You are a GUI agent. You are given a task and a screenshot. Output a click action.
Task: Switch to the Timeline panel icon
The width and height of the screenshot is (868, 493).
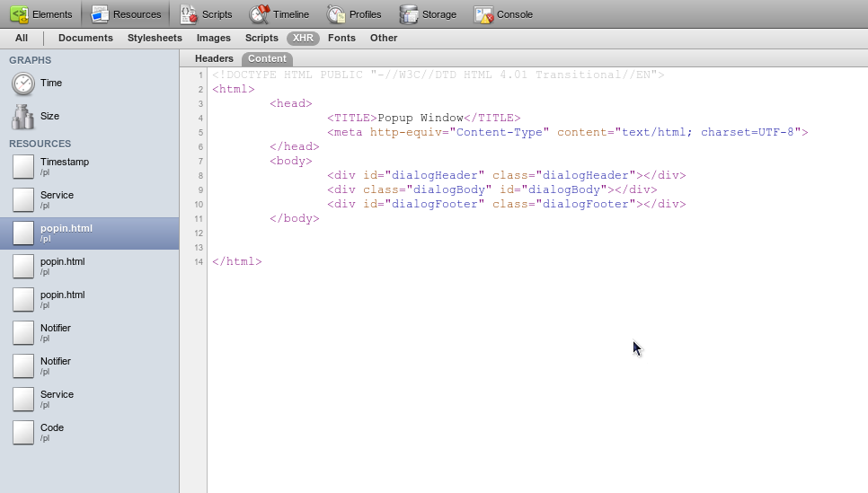coord(260,14)
